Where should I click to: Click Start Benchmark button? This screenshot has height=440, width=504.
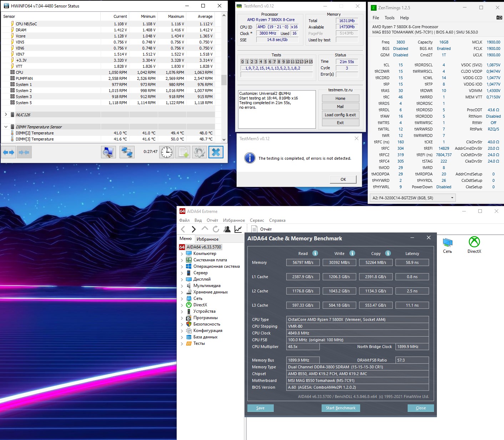[341, 408]
